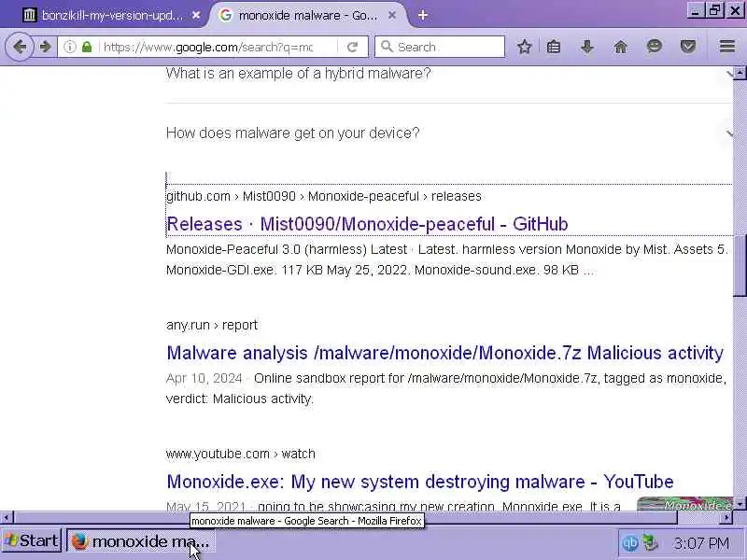Click 'Monoxide-Peaceful 3.0 (harmless)' snippet text
This screenshot has width=747, height=560.
pos(266,249)
